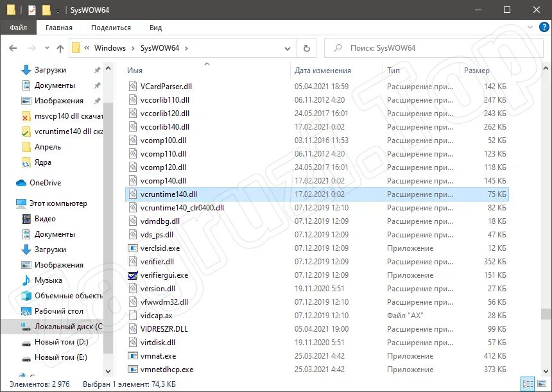Open the recent locations dropdown arrow
Screen dimensions: 552x392
point(47,48)
